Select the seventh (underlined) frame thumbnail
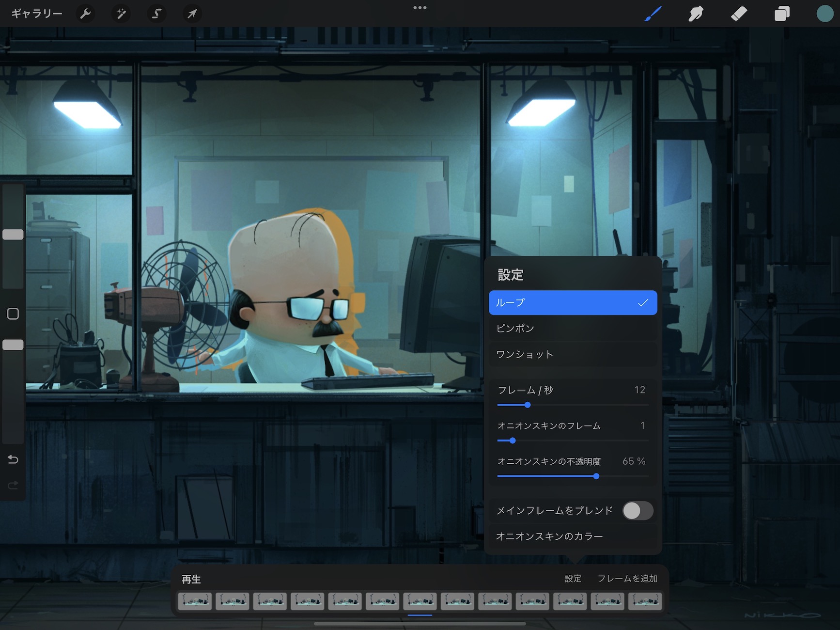840x630 pixels. (420, 601)
